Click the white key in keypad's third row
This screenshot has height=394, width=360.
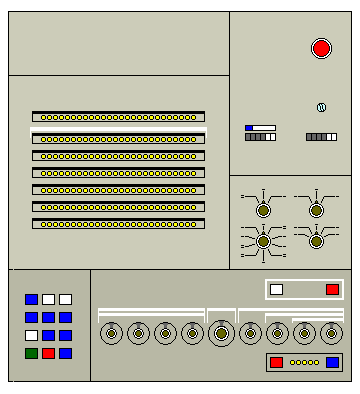click(x=31, y=335)
